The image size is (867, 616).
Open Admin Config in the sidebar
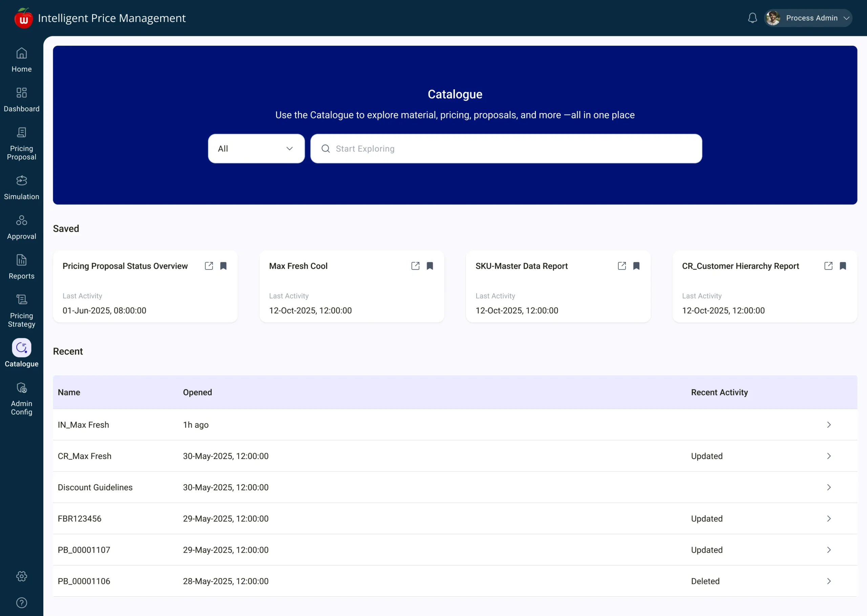[22, 399]
